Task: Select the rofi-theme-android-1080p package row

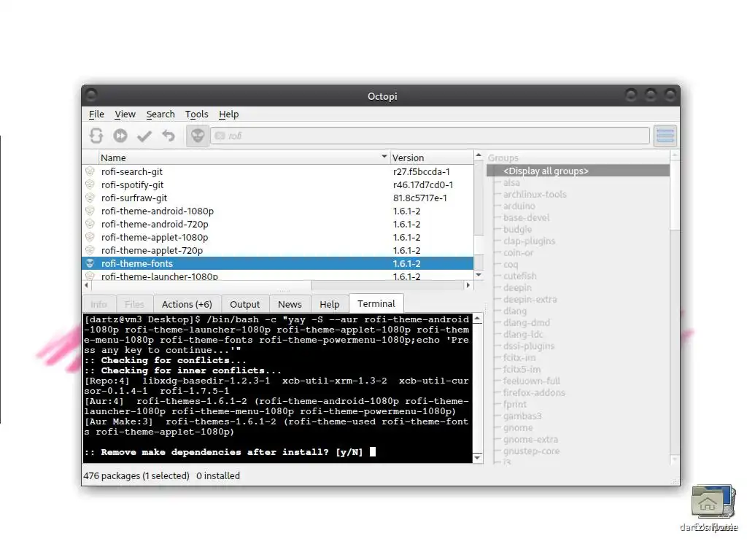Action: tap(278, 211)
